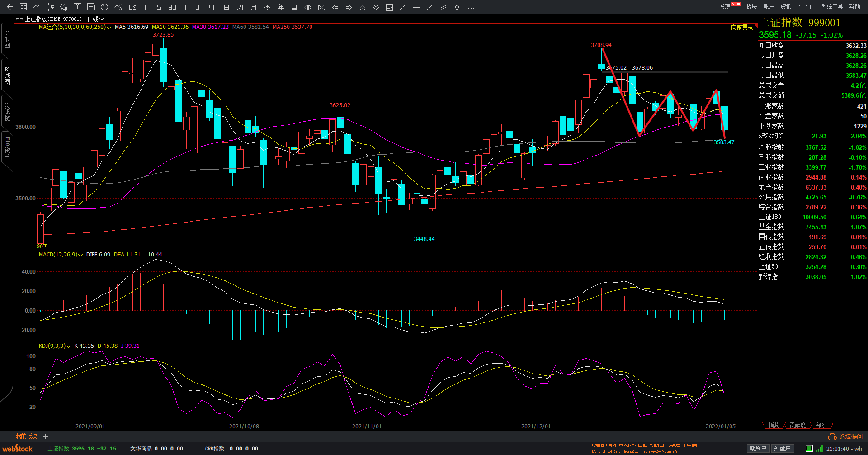The width and height of the screenshot is (868, 455).
Task: Select the quarterly (季) period icon
Action: click(267, 7)
